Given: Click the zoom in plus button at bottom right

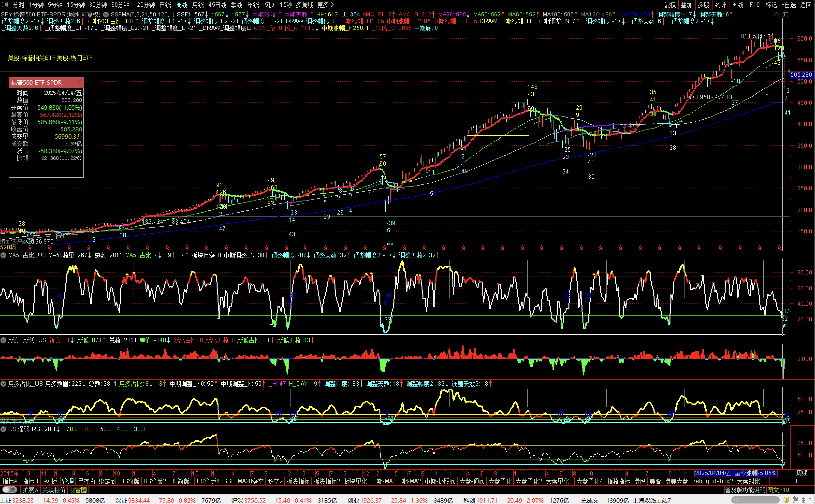Looking at the screenshot, I should (x=796, y=481).
